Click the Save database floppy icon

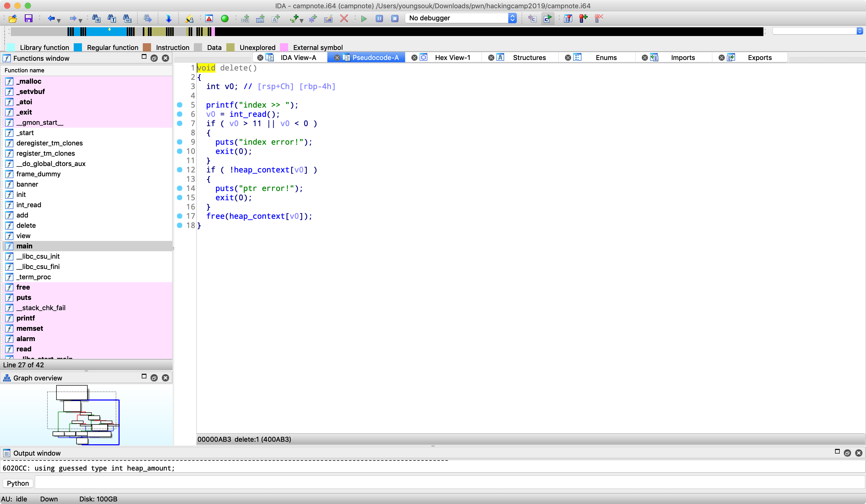28,18
